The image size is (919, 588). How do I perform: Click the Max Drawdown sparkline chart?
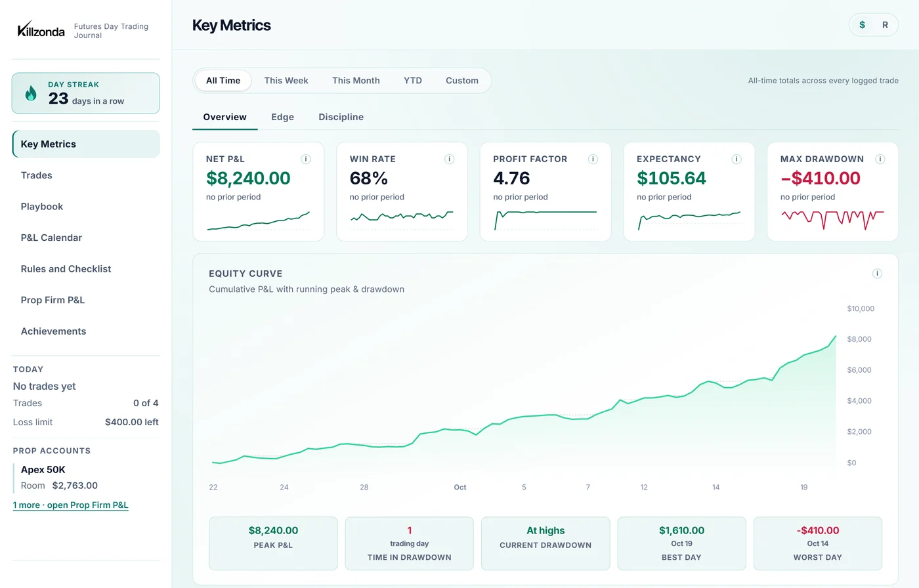point(832,220)
